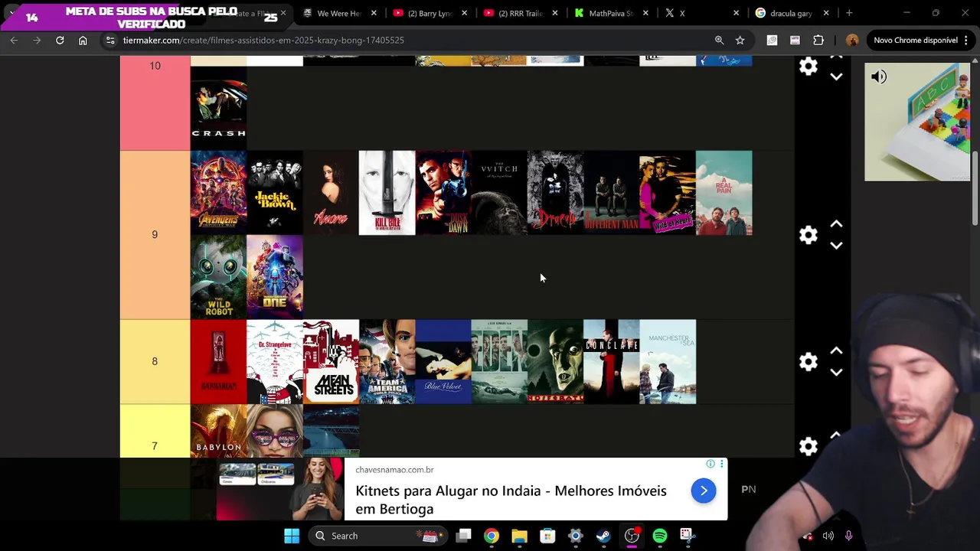980x551 pixels.
Task: Select the Dracula poster in tier 9
Action: click(x=555, y=193)
